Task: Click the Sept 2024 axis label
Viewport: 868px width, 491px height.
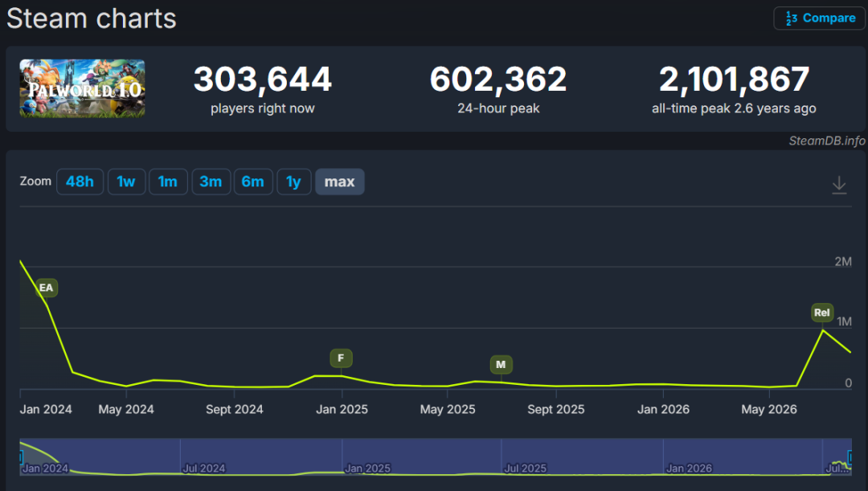Action: (234, 410)
